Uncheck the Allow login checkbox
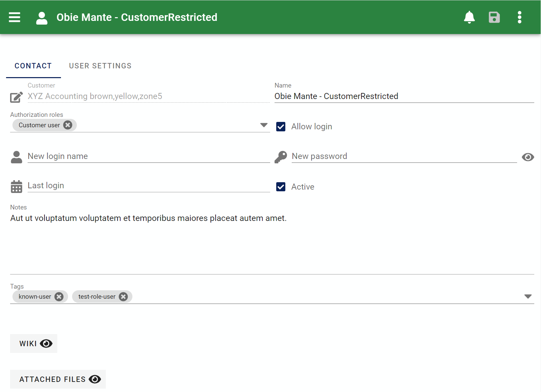541x392 pixels. point(281,127)
